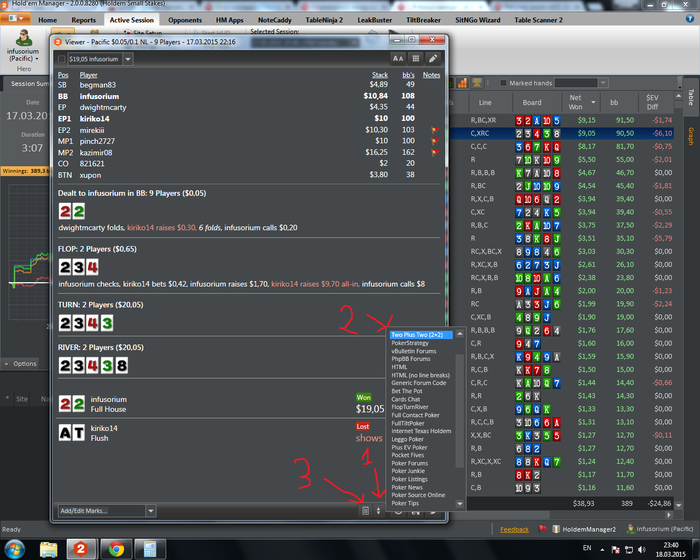Open the Table Scanner 2 tab
The image size is (700, 560).
tap(538, 20)
